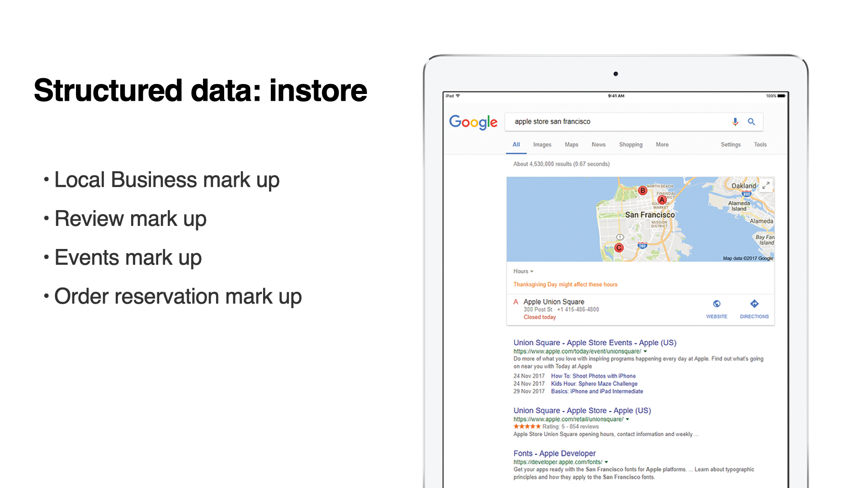This screenshot has height=488, width=868.
Task: Click the Order reservation mark up bullet
Action: 178,296
